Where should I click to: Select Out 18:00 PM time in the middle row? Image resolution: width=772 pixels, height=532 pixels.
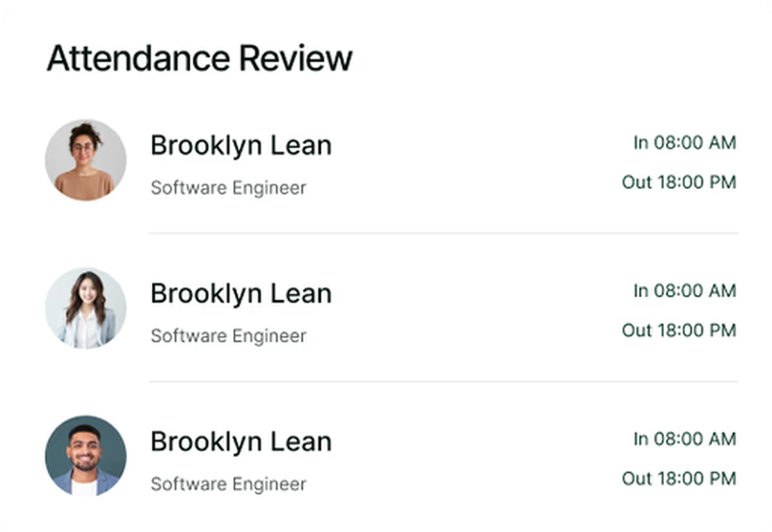[x=679, y=330]
